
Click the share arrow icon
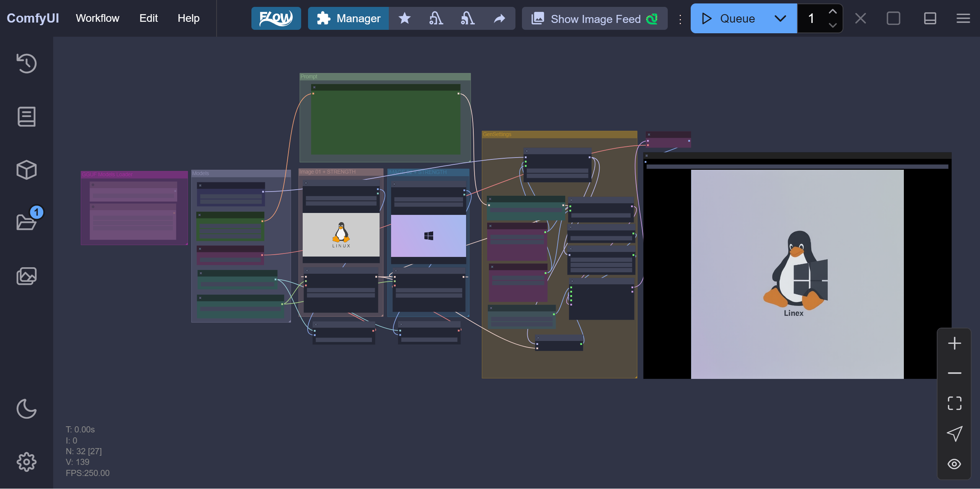499,18
